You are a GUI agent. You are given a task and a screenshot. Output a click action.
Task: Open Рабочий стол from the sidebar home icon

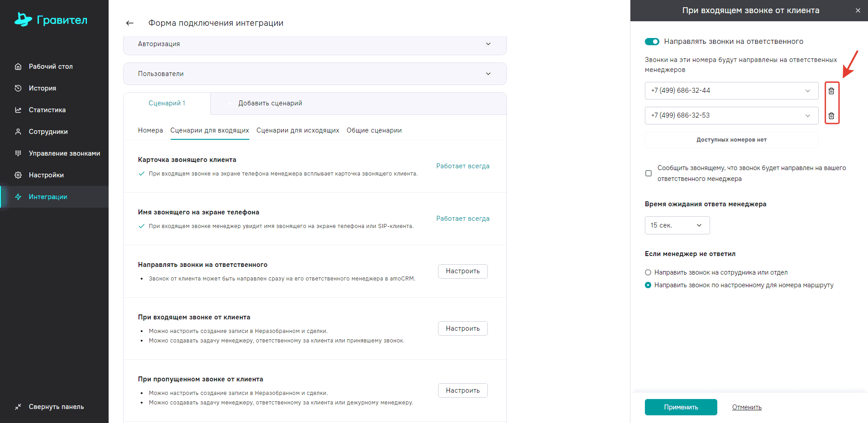pos(18,67)
